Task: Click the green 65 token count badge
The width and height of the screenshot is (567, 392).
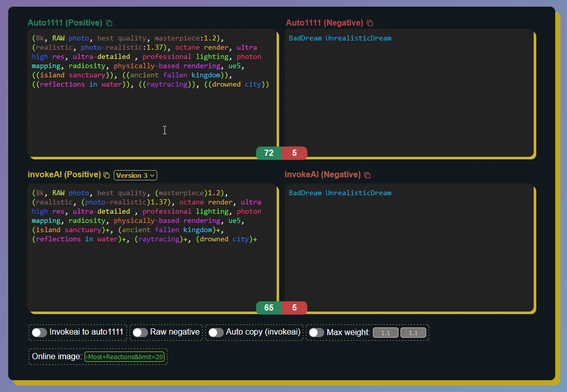Action: point(269,308)
